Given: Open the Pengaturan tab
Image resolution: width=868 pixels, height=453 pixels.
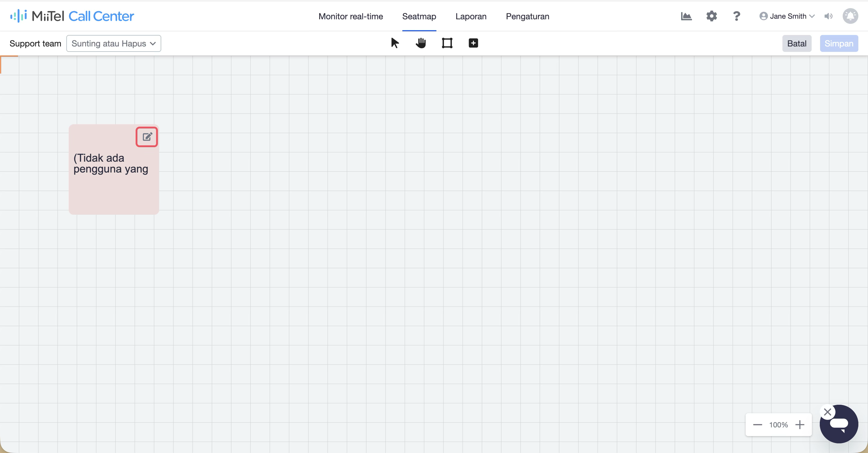Looking at the screenshot, I should tap(528, 16).
